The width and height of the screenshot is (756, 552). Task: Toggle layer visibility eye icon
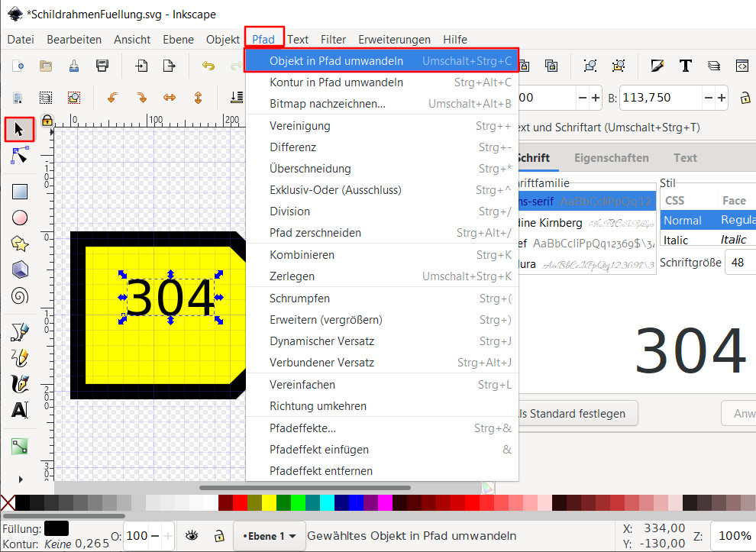point(192,536)
